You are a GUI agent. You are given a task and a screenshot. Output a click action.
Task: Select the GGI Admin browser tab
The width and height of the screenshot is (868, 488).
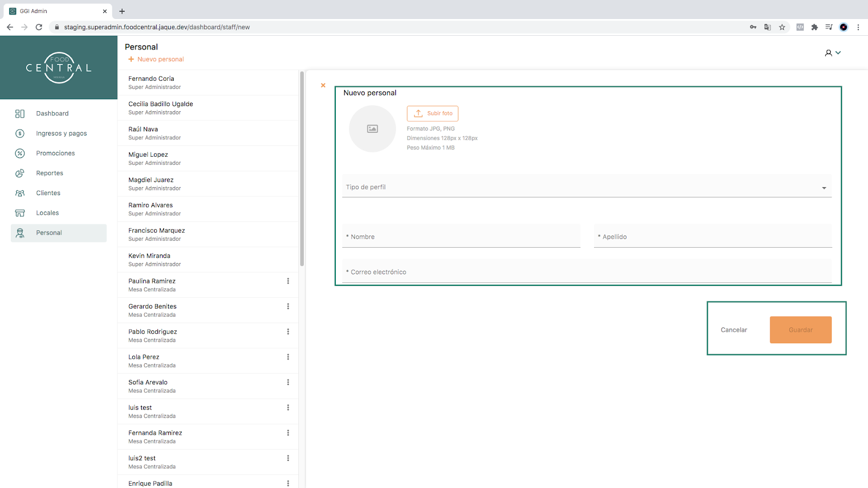(57, 11)
